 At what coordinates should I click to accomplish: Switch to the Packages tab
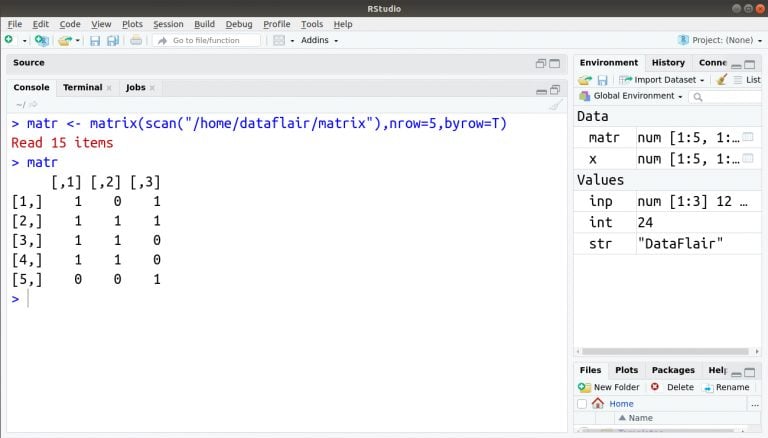673,370
